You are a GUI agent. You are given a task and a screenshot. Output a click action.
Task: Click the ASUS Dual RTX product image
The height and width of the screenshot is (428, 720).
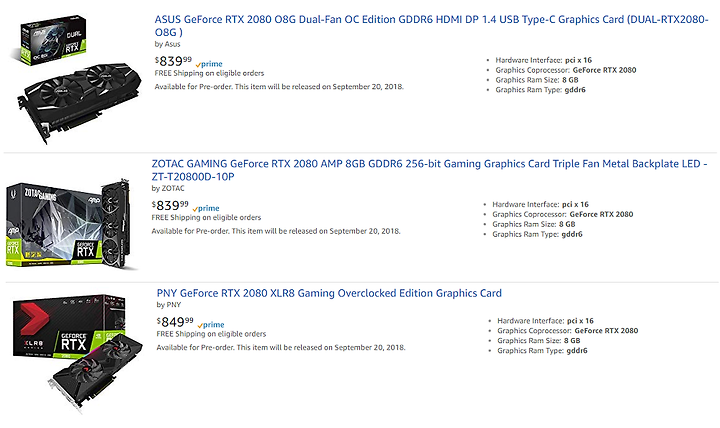coord(76,79)
